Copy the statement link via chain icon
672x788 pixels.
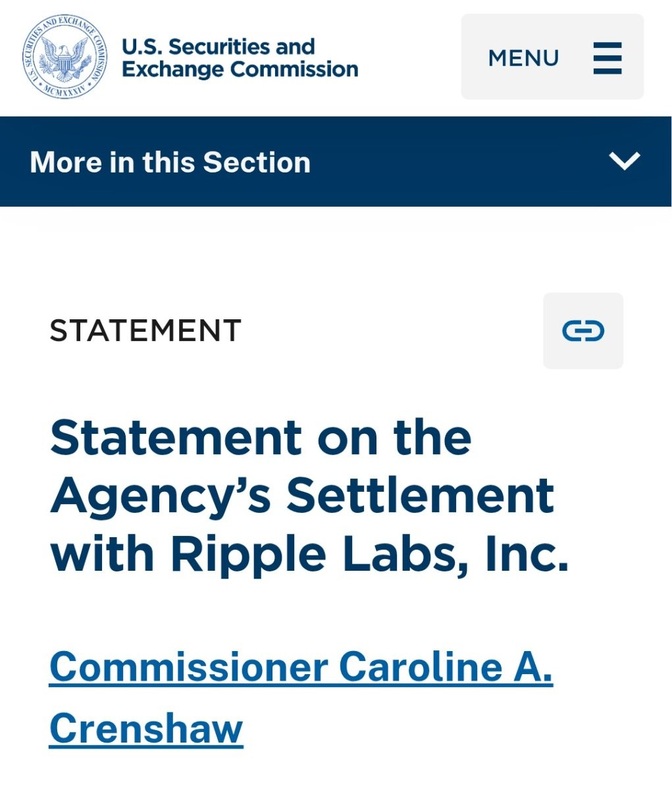[x=582, y=330]
